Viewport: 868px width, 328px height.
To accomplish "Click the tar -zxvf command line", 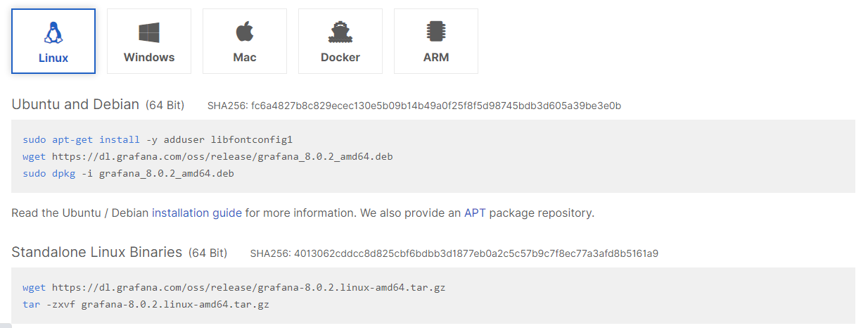I will (x=146, y=304).
